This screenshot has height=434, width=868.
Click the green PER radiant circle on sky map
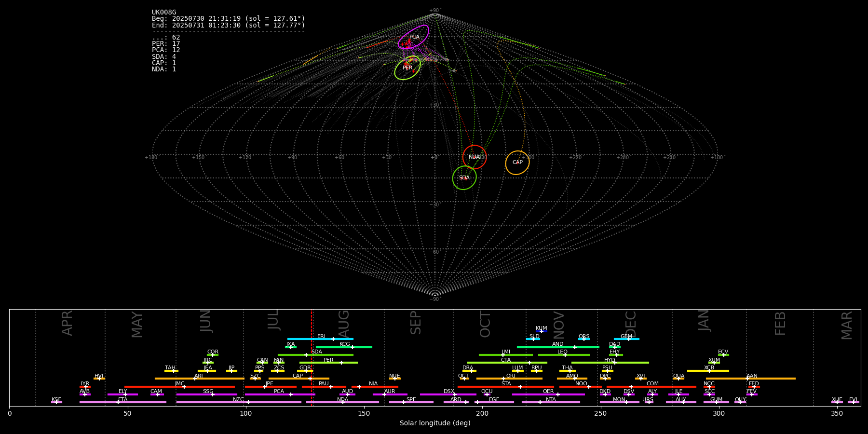[x=407, y=68]
